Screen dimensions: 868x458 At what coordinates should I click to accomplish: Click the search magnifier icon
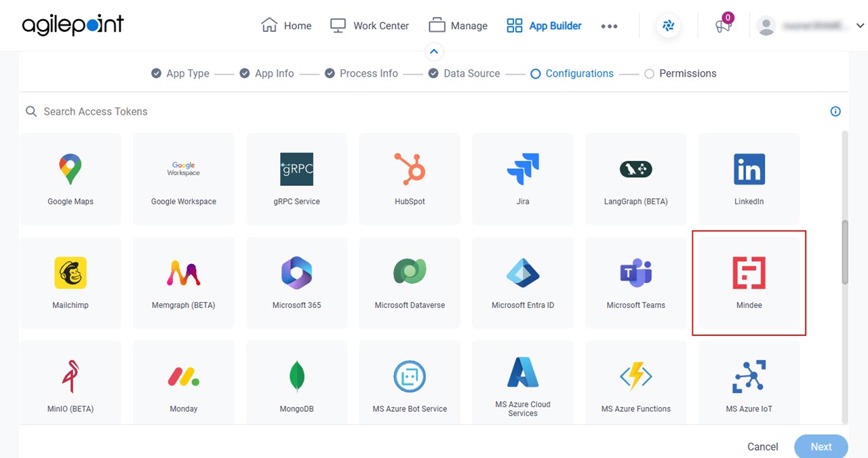pyautogui.click(x=31, y=111)
